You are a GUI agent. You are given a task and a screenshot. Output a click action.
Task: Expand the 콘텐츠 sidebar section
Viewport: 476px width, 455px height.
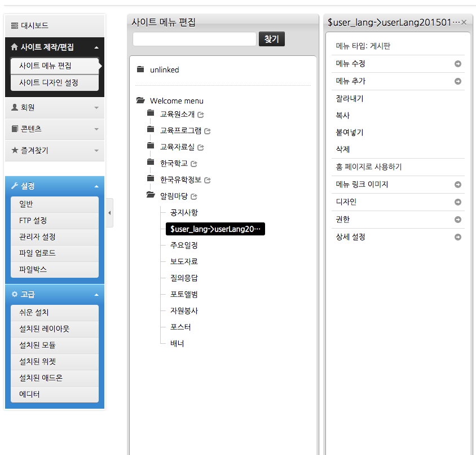(x=55, y=129)
